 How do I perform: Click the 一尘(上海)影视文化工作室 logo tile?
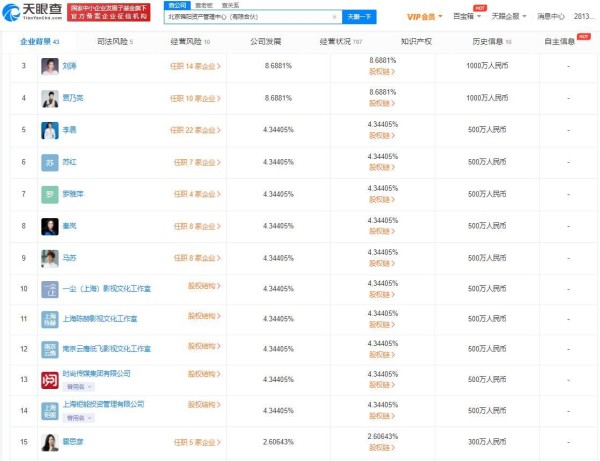click(50, 289)
